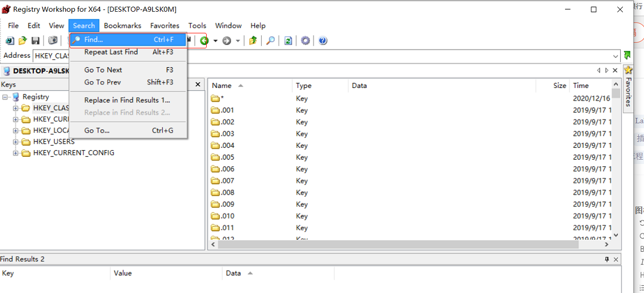Click the up one level folder icon
The image size is (644, 293).
pyautogui.click(x=253, y=41)
